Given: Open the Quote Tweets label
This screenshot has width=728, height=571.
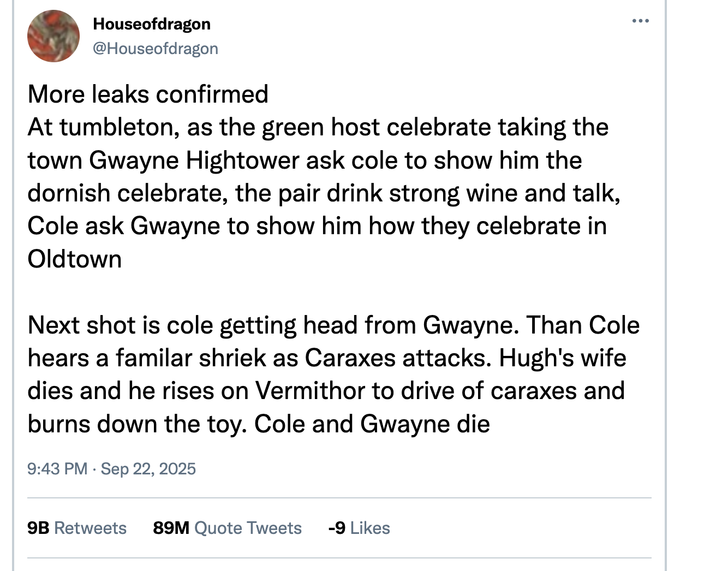Looking at the screenshot, I should click(248, 528).
